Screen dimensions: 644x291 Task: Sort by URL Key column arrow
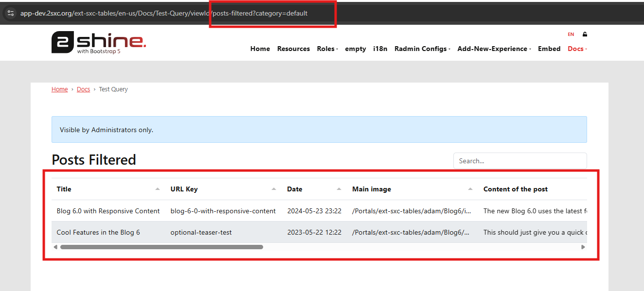click(274, 189)
